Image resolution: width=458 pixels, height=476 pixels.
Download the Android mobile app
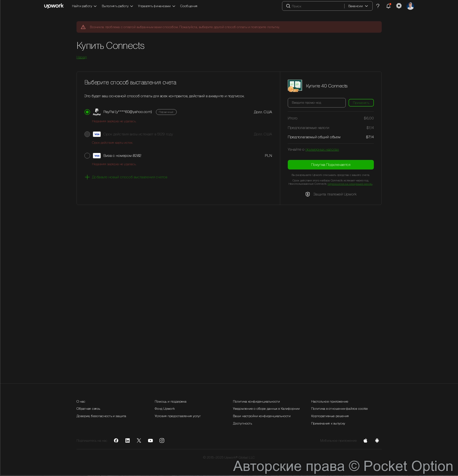click(x=377, y=440)
